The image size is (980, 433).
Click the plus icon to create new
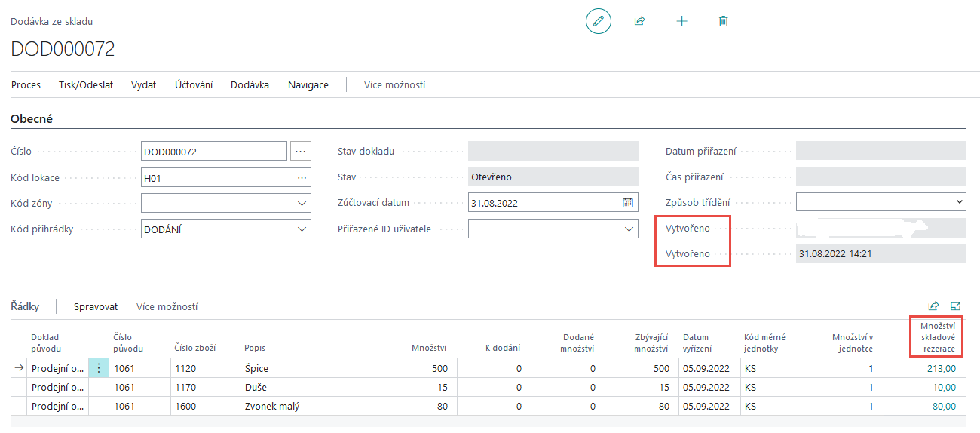tap(681, 21)
